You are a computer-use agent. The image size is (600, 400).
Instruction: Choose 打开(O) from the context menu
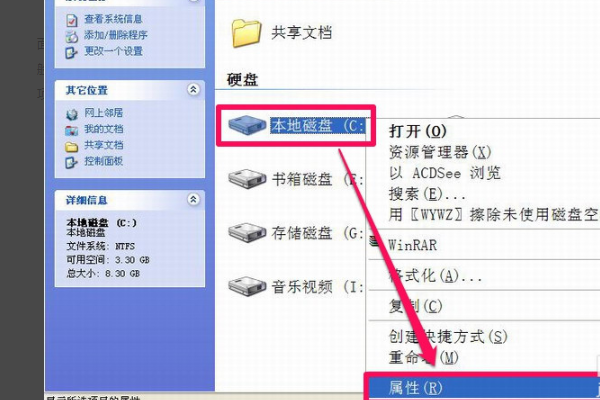[418, 131]
